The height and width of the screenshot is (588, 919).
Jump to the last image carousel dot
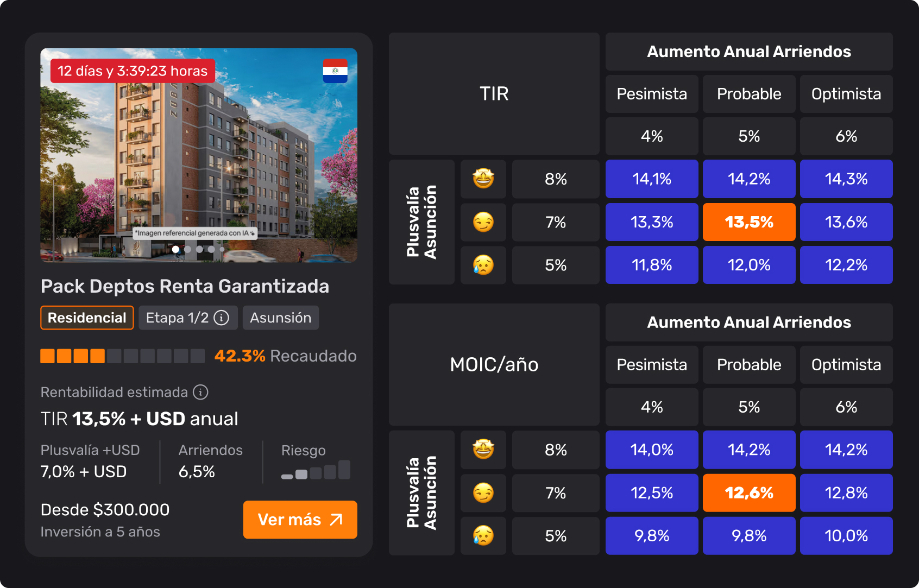click(x=222, y=250)
